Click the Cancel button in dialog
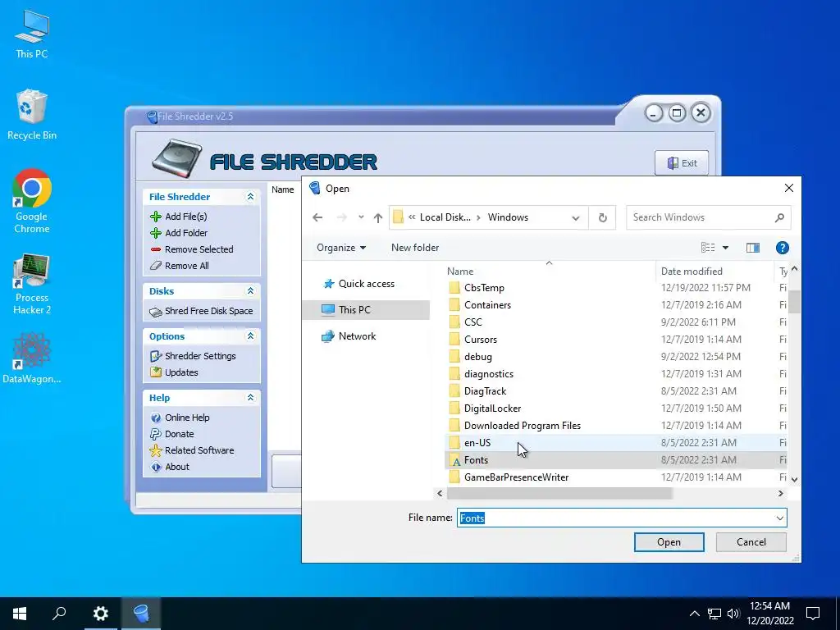 tap(751, 542)
